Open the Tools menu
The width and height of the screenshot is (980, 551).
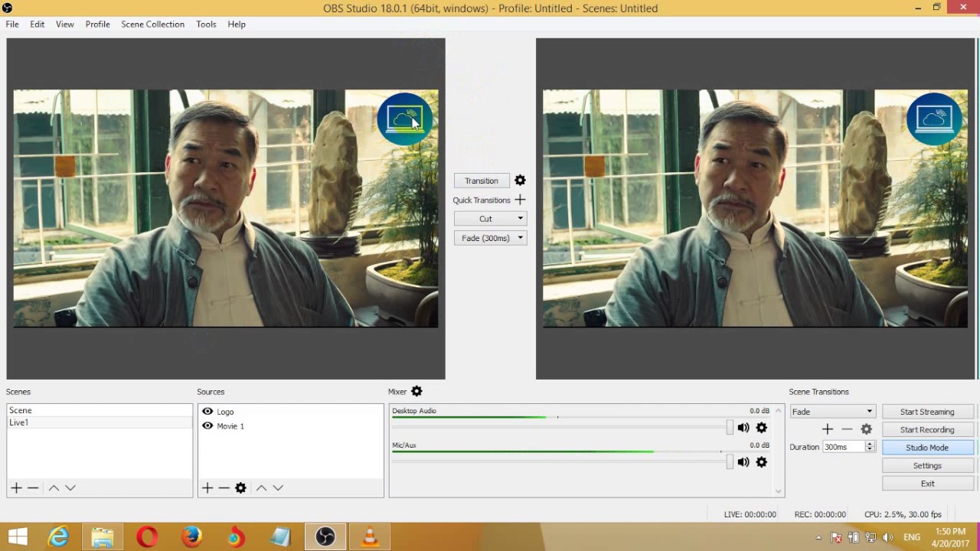click(206, 24)
